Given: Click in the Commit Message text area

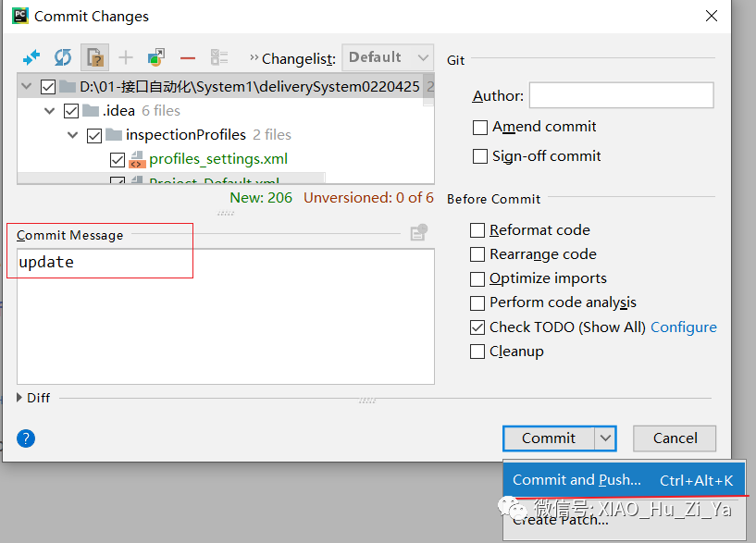Looking at the screenshot, I should [x=226, y=316].
